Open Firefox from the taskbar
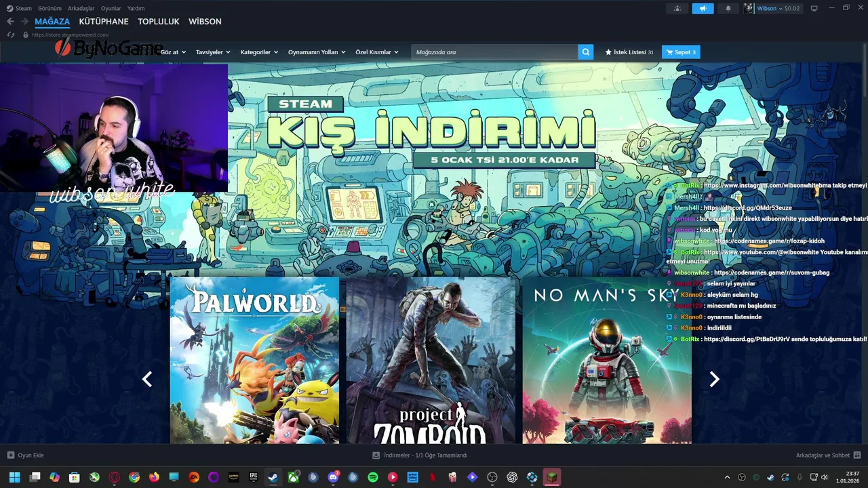The width and height of the screenshot is (868, 488). pyautogui.click(x=154, y=477)
